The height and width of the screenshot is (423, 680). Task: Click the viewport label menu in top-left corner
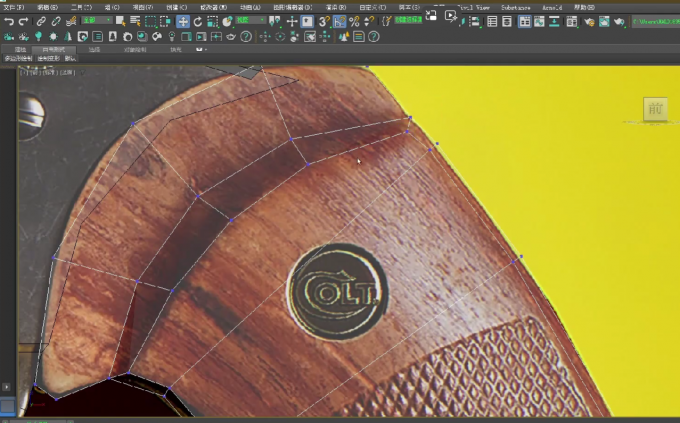pyautogui.click(x=48, y=72)
